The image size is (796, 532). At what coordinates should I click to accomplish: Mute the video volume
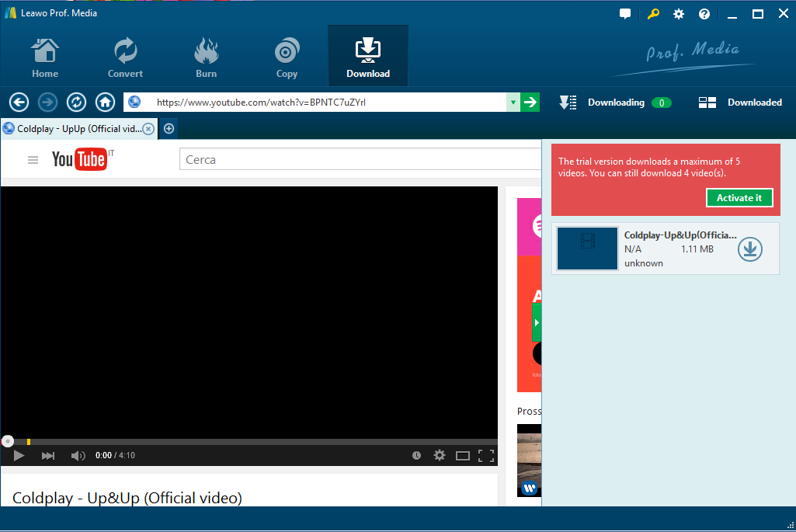(78, 455)
